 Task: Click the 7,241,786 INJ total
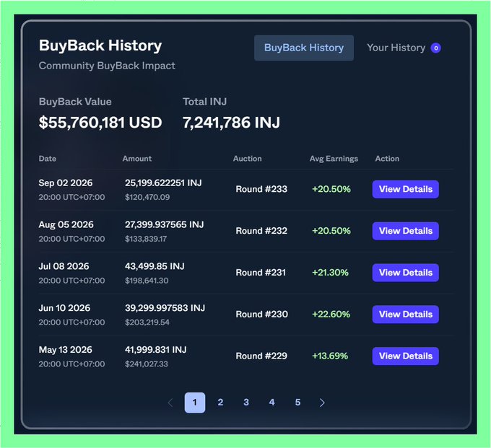coord(231,123)
